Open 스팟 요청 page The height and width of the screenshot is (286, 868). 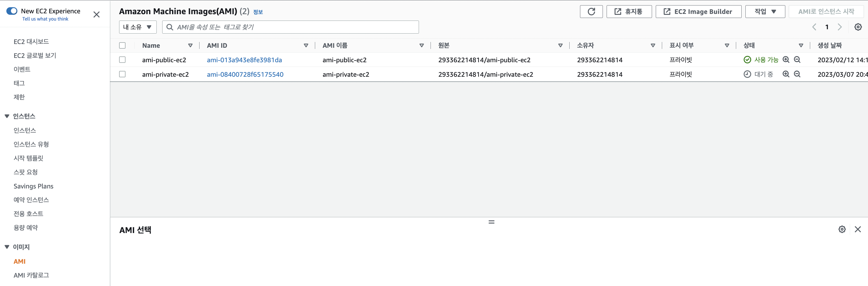[x=26, y=172]
